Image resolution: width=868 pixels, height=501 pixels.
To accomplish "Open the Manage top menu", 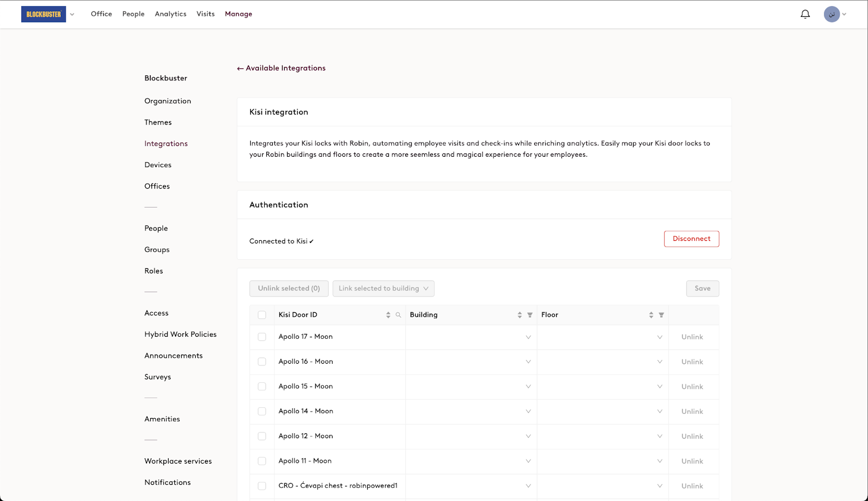I will 239,14.
